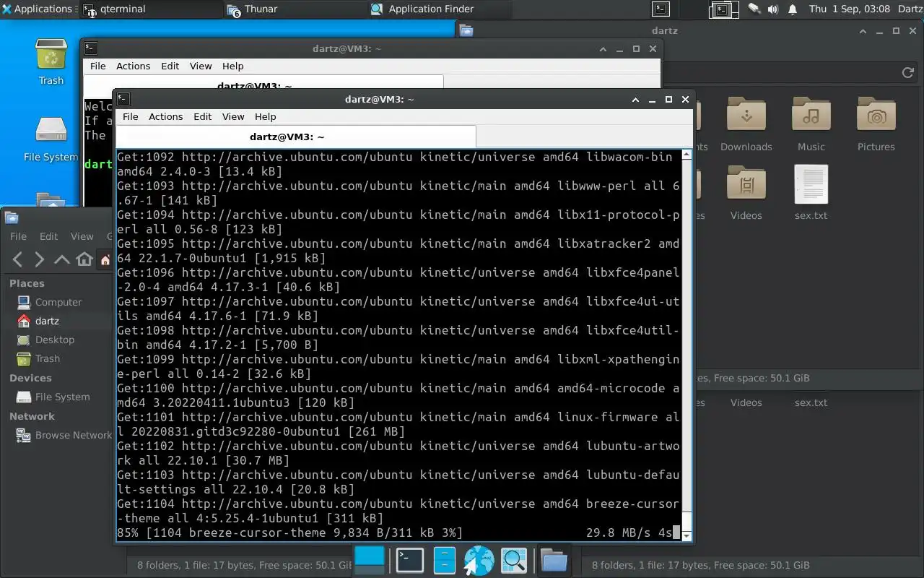Image resolution: width=924 pixels, height=578 pixels.
Task: Launch web browser globe icon in dock
Action: (479, 560)
